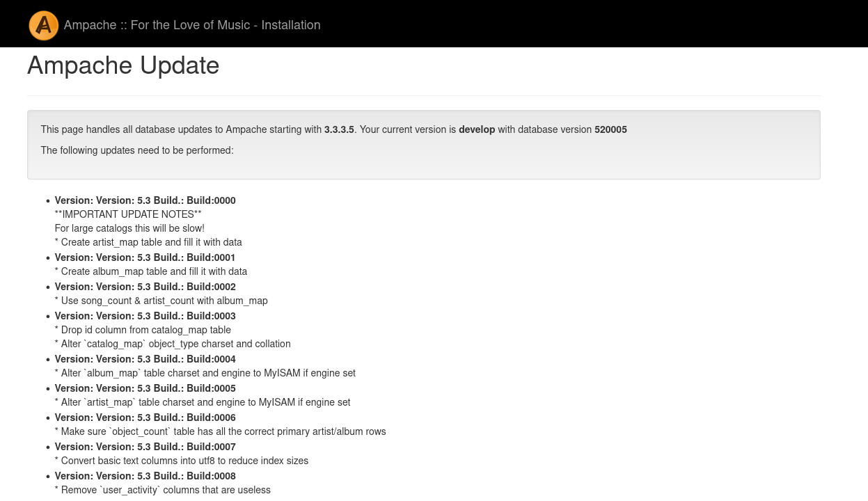Click the database version number 520005
Screen dimensions: 868x501
point(610,129)
